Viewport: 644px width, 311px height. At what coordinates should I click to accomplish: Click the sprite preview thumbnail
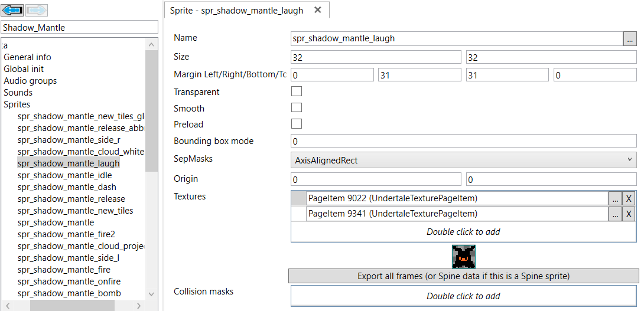pyautogui.click(x=464, y=257)
